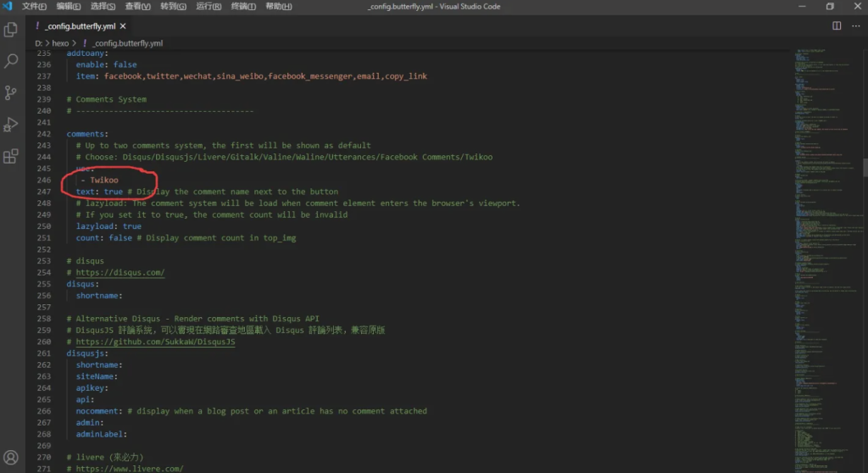Open Run and Debug view

(x=11, y=125)
